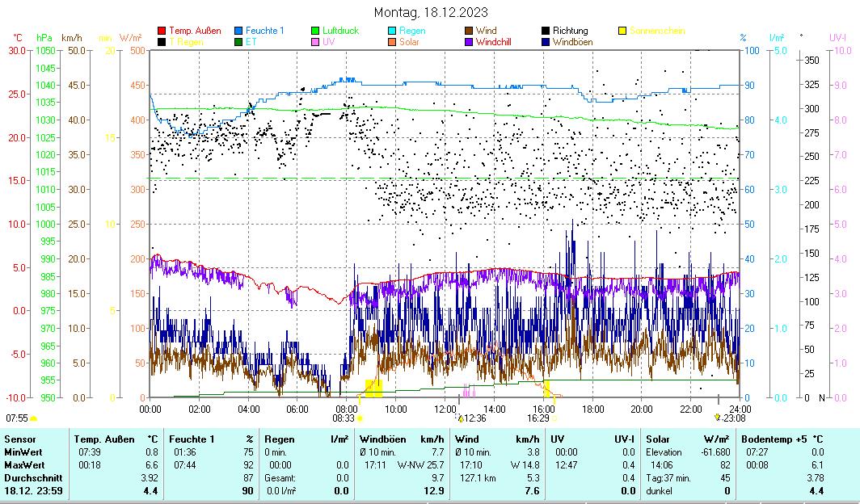Click the orange Solar legend square
Viewport: 860px width, 504px height.
(x=392, y=42)
